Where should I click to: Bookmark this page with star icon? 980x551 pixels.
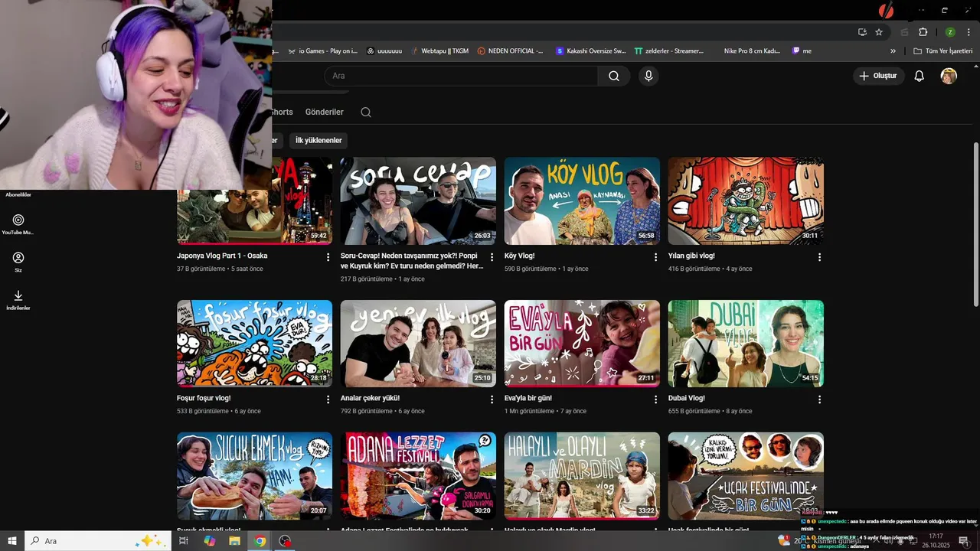point(879,32)
